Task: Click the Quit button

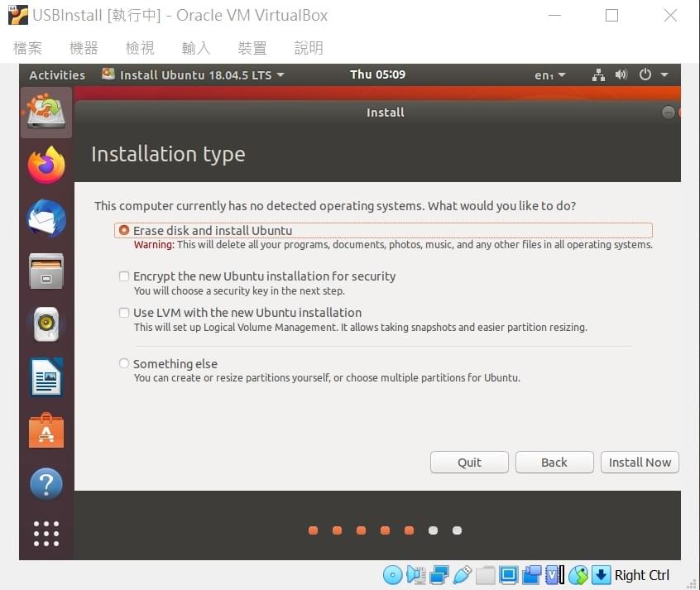Action: pos(469,463)
